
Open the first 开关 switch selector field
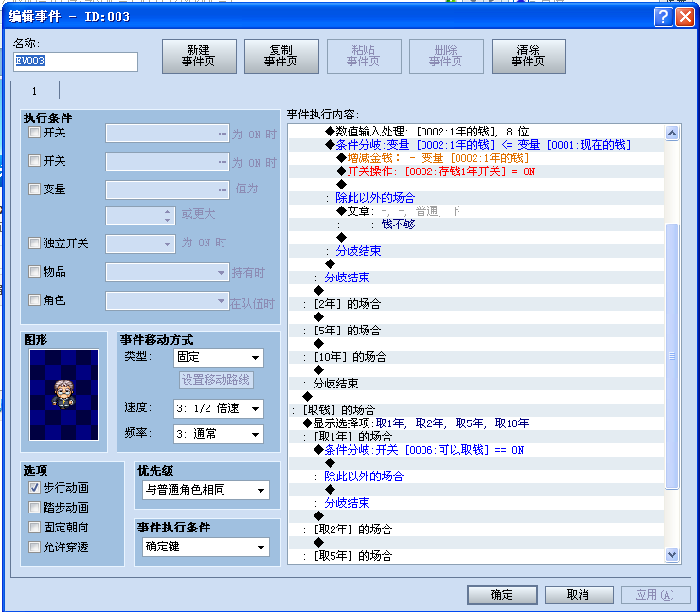[x=168, y=134]
